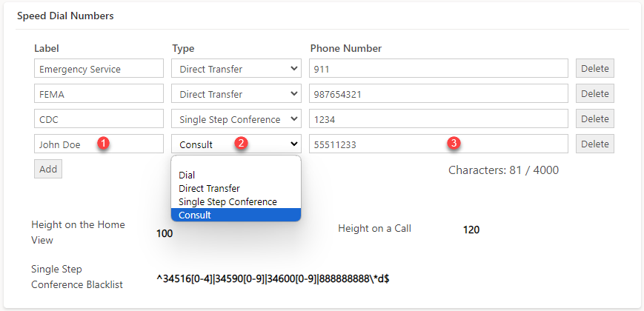Click the Label column header
The height and width of the screenshot is (311, 644).
pyautogui.click(x=47, y=48)
